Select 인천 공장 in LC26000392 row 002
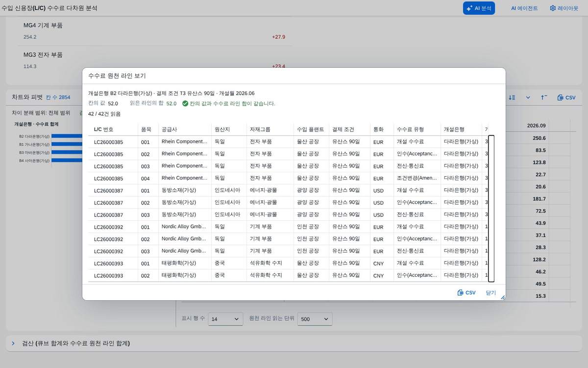Screen dimensions: 588x368 [308, 239]
